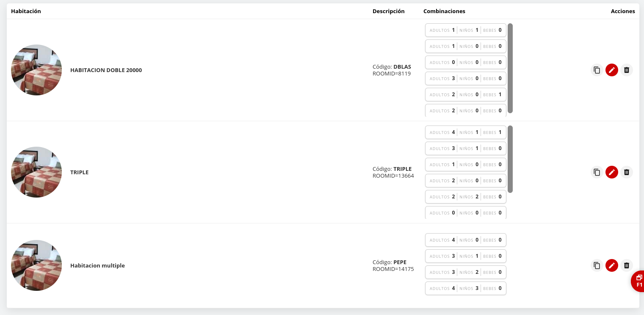Select TRIPLE's Adultos 4 Niños 1 Bebes 1 chip
Screen dimensions: 644x315
465,132
